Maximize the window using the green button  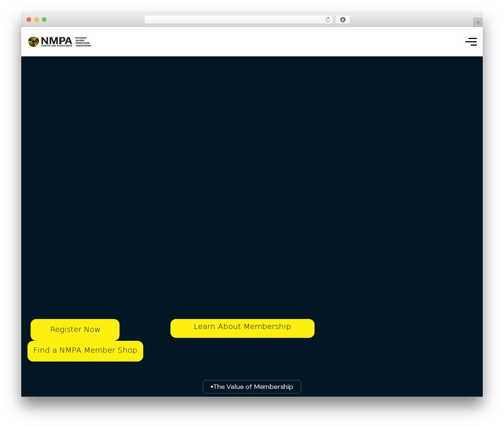pyautogui.click(x=44, y=20)
